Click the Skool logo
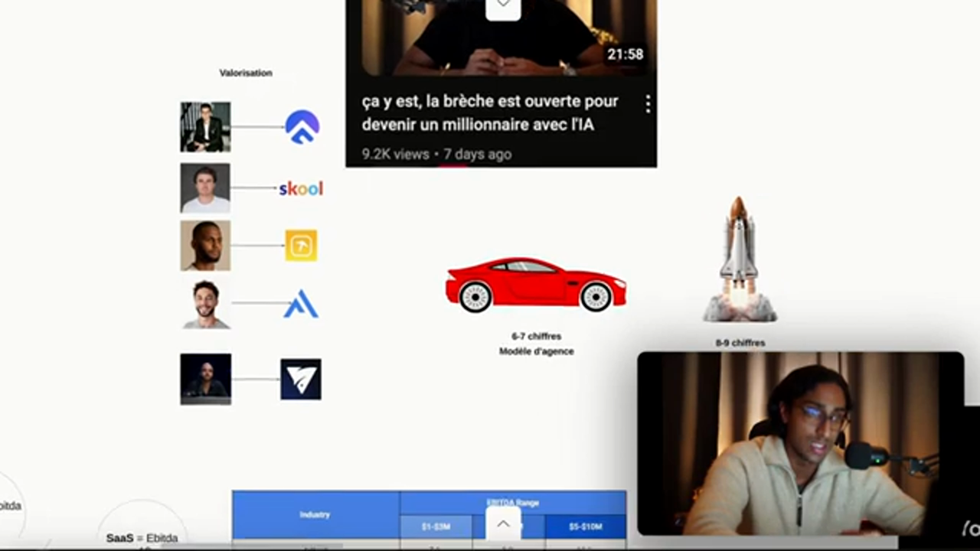 (x=301, y=188)
